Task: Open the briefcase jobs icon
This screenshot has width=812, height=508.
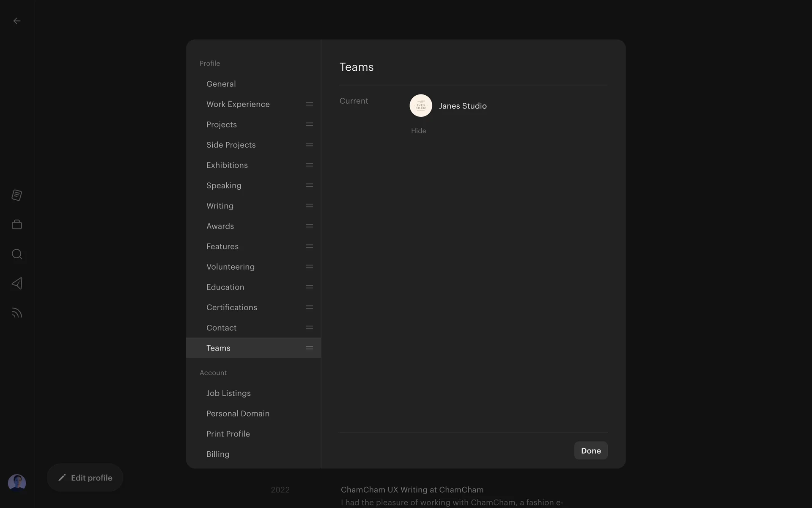Action: [17, 224]
